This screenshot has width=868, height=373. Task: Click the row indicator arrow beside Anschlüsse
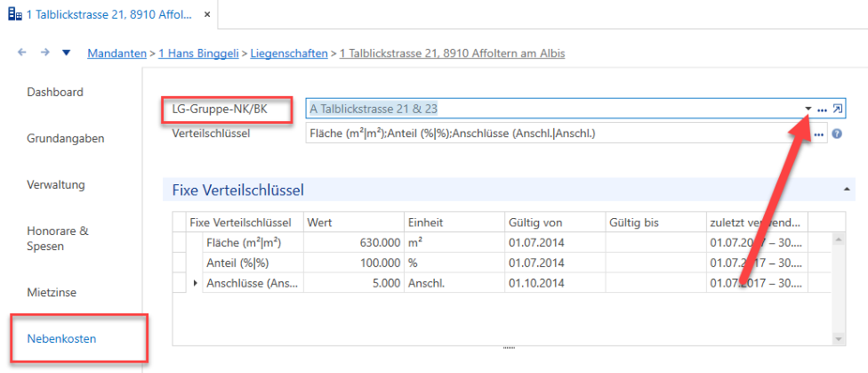click(195, 283)
